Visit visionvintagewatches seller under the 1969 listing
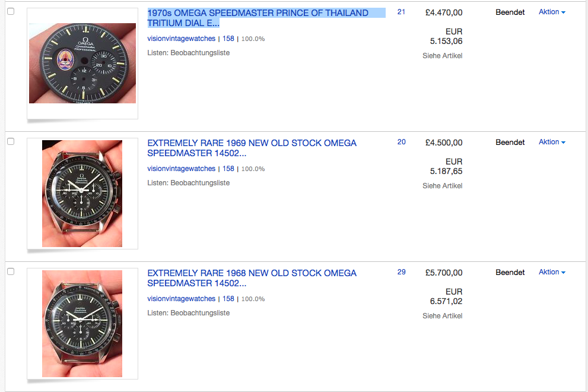Screen dimensions: 588x392 (181, 169)
